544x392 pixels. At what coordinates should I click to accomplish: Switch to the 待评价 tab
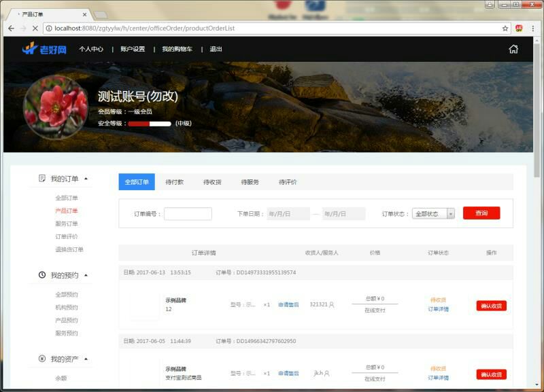(x=288, y=182)
